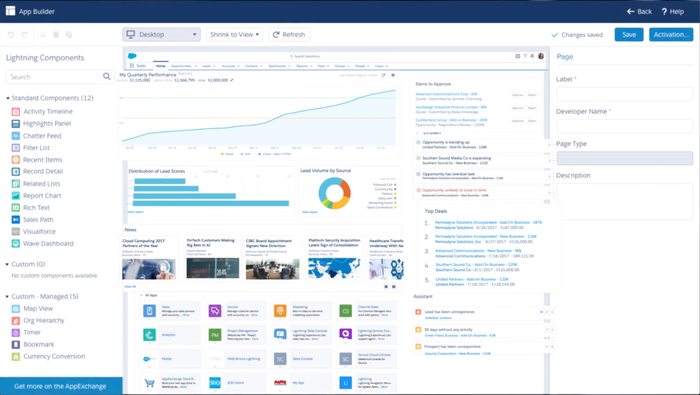
Task: Select the Timer component icon
Action: [x=16, y=333]
